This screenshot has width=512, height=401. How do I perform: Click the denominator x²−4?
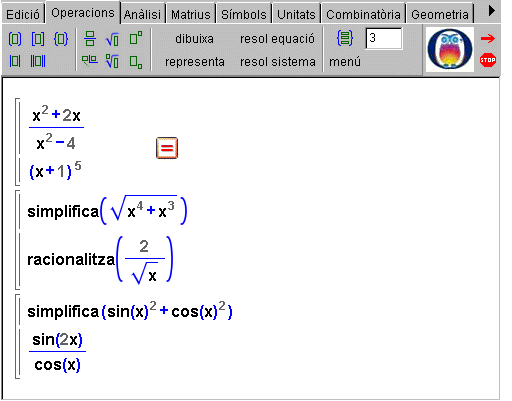56,143
